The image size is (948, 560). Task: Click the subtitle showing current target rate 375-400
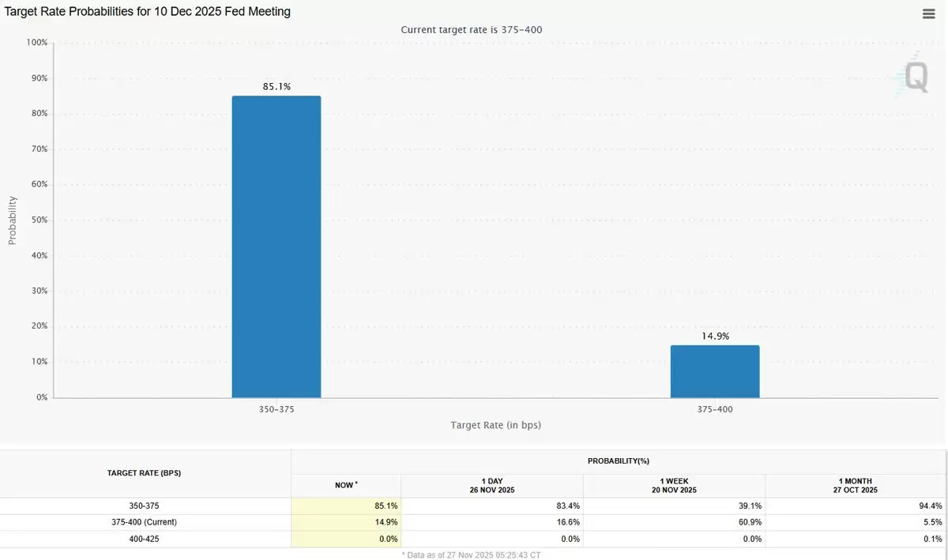[x=474, y=29]
